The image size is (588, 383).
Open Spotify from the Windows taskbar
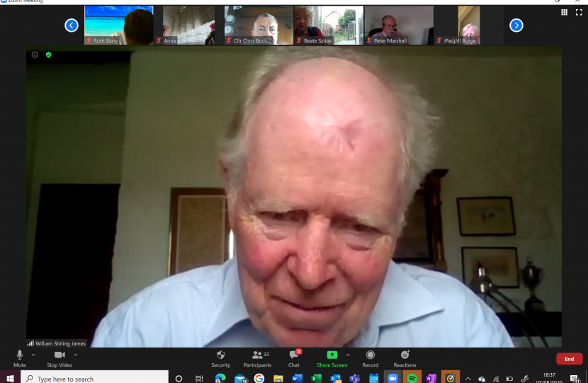(x=412, y=378)
